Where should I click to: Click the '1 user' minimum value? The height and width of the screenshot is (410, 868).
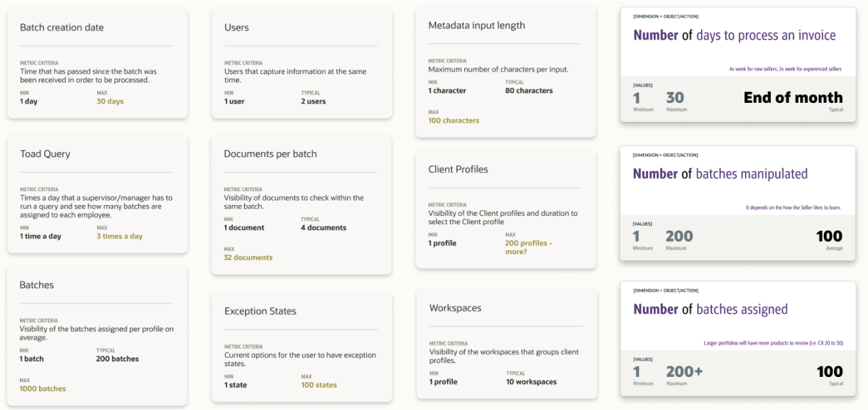pyautogui.click(x=234, y=101)
